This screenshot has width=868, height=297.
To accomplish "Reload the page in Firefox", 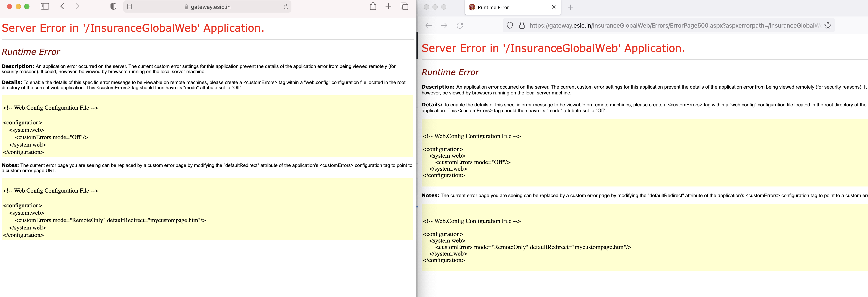I will coord(460,25).
